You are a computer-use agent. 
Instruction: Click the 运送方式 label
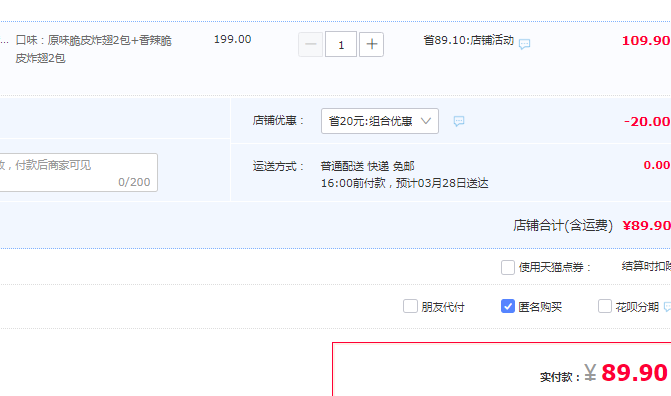pos(278,166)
